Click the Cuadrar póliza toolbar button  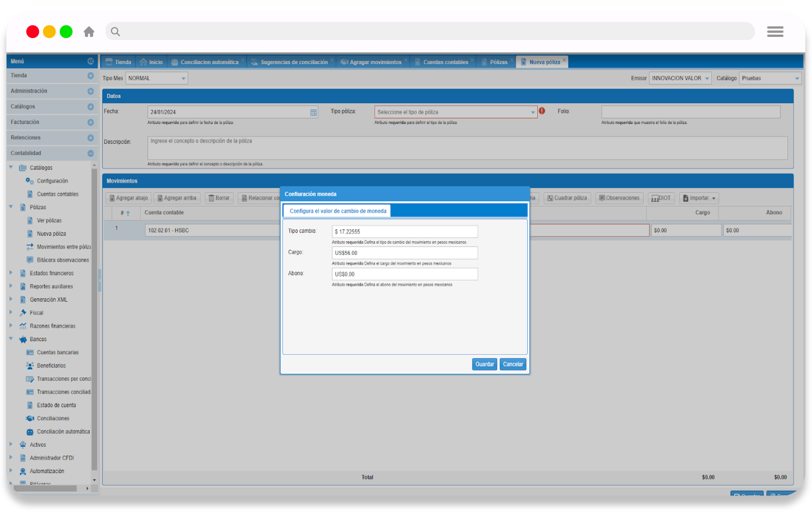point(567,198)
